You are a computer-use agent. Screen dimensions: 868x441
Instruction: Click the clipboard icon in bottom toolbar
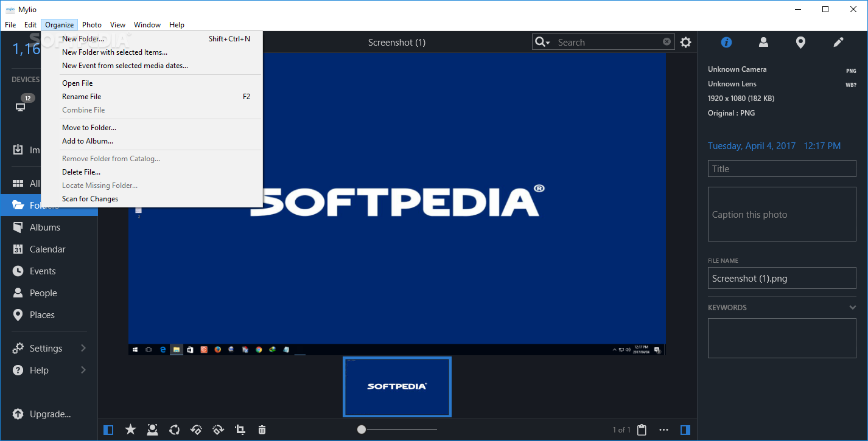coord(642,430)
